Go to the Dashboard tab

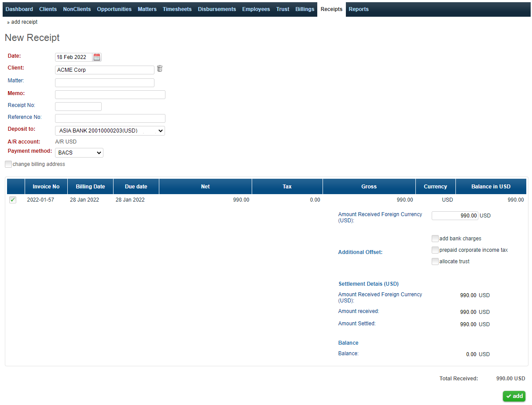19,9
